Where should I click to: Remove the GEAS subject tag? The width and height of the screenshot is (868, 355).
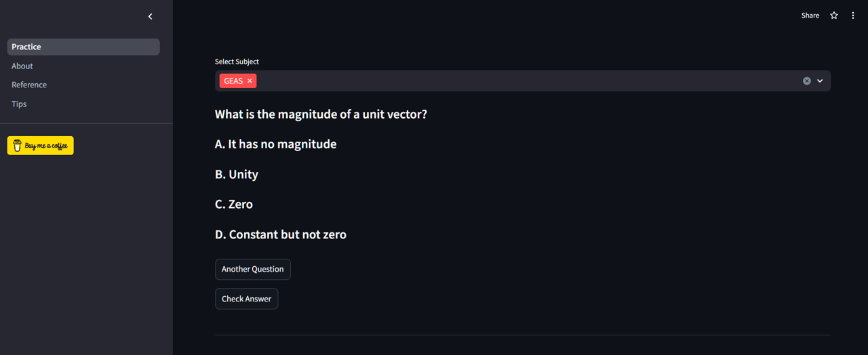tap(250, 81)
